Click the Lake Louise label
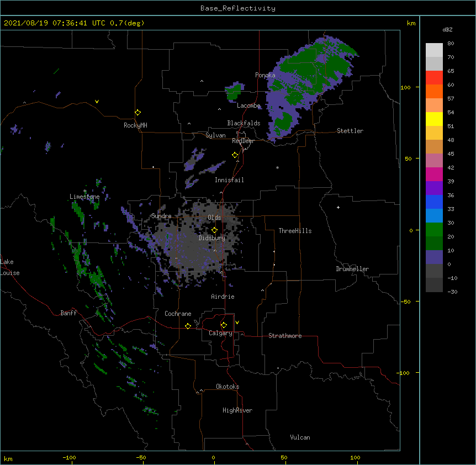Viewport: 476px width, 465px height. click(10, 267)
